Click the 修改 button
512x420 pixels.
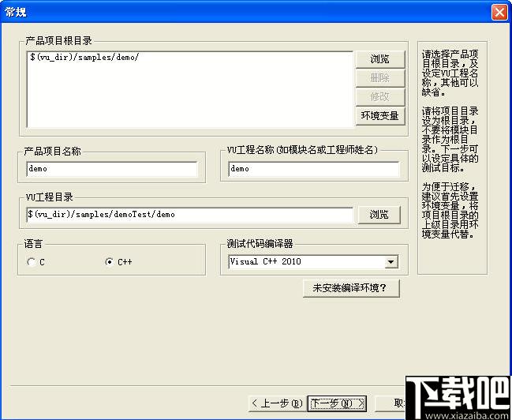coord(379,96)
